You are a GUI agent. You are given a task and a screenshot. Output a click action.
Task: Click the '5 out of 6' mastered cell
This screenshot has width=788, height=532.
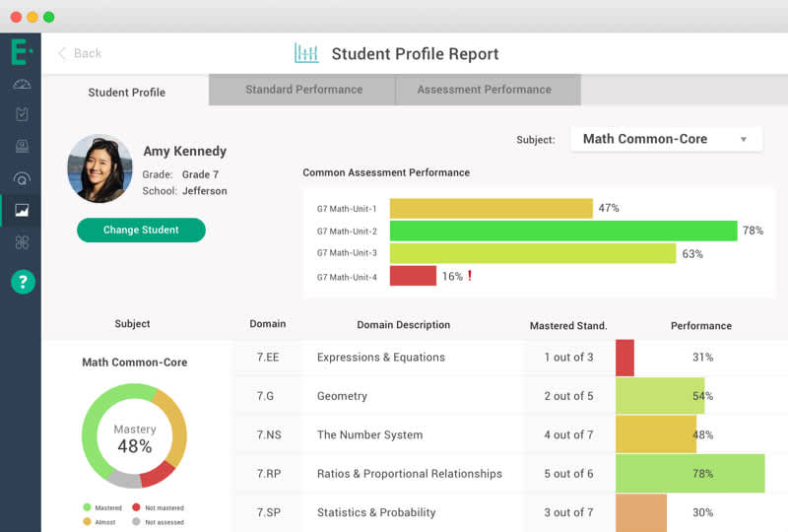coord(568,474)
